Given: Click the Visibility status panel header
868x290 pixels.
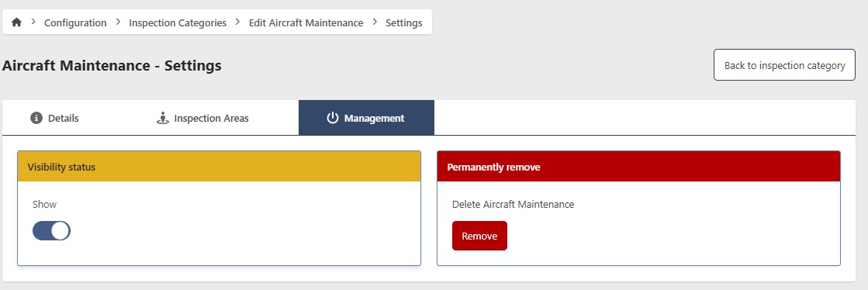Looking at the screenshot, I should tap(220, 167).
